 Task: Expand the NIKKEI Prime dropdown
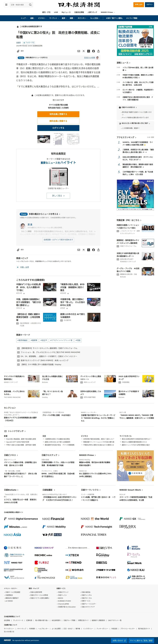pyautogui.click(x=108, y=12)
